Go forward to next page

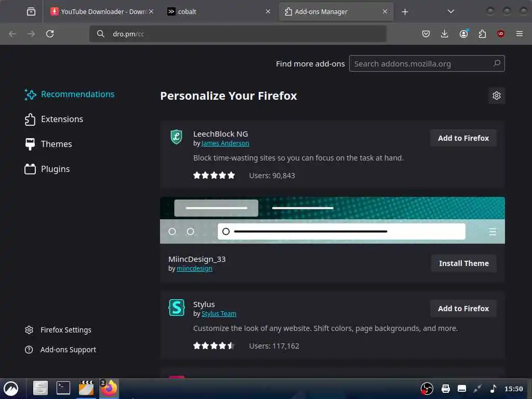pyautogui.click(x=31, y=34)
